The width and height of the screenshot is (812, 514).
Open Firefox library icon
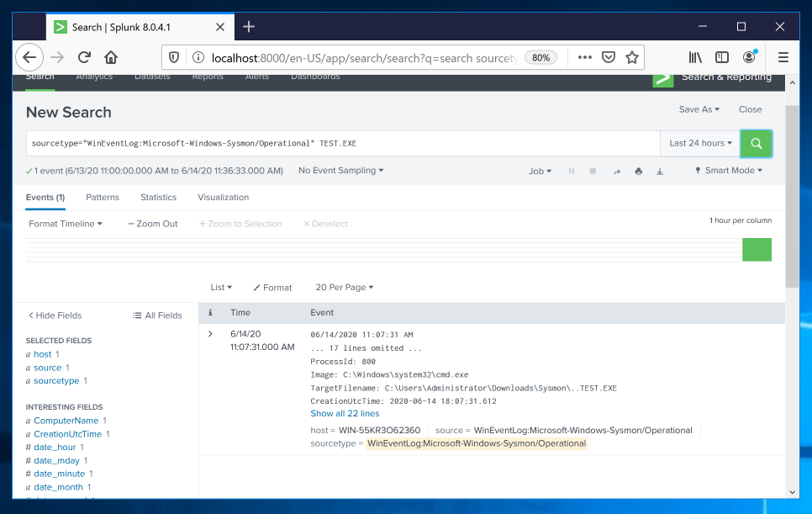point(695,57)
